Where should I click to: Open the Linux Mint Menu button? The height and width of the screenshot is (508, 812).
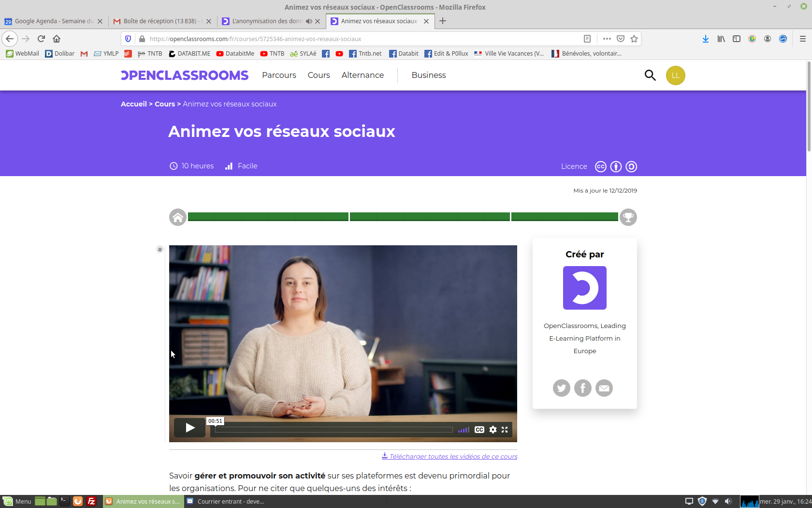(17, 501)
